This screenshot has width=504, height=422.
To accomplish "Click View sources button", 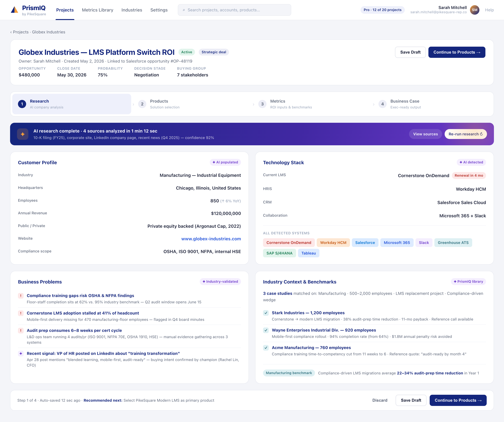I will (x=425, y=134).
